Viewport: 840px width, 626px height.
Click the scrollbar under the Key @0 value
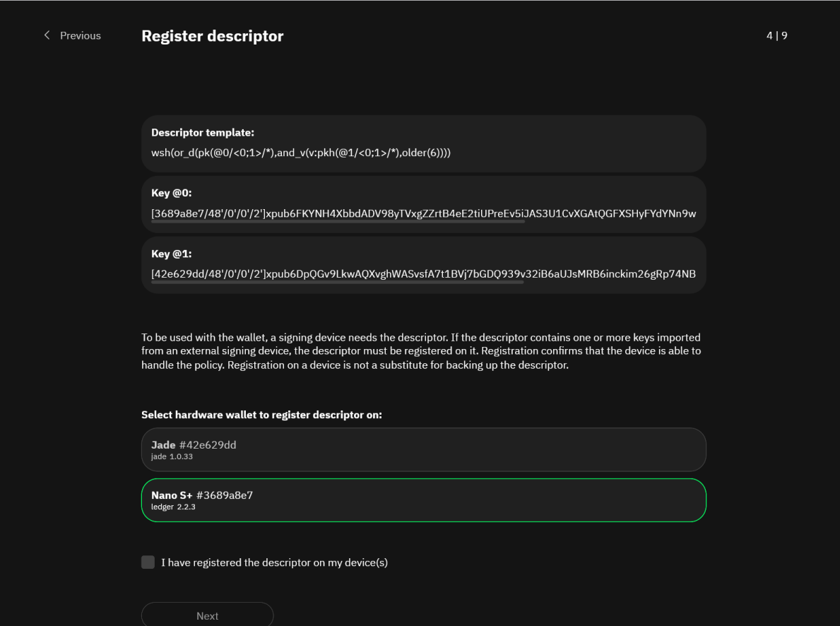click(338, 220)
